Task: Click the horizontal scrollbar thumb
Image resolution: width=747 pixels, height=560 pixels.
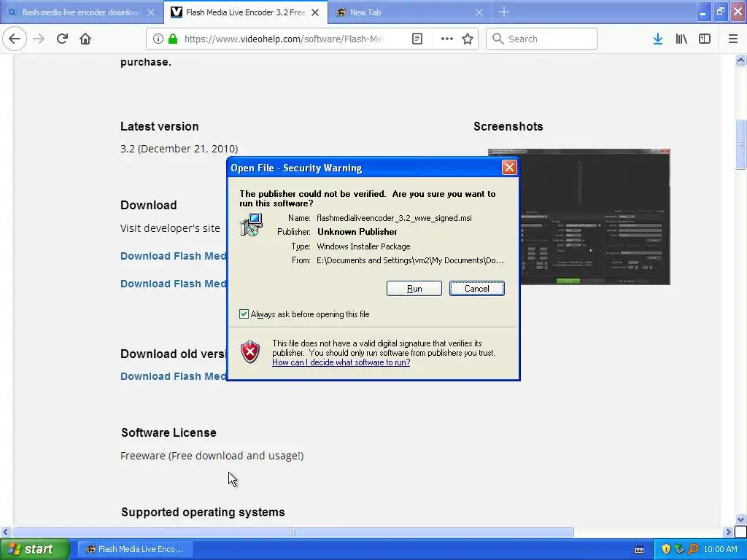Action: pyautogui.click(x=293, y=532)
